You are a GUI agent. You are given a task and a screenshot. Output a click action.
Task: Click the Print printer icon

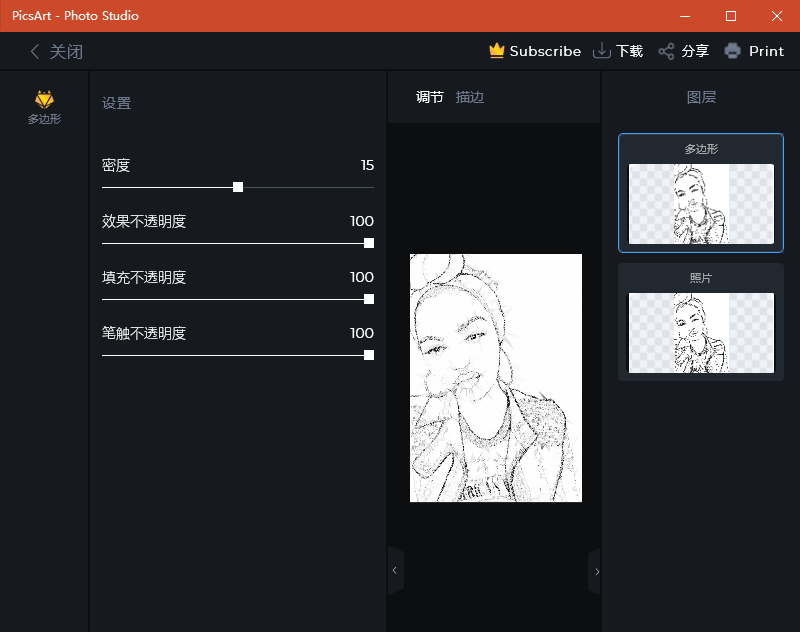[733, 51]
